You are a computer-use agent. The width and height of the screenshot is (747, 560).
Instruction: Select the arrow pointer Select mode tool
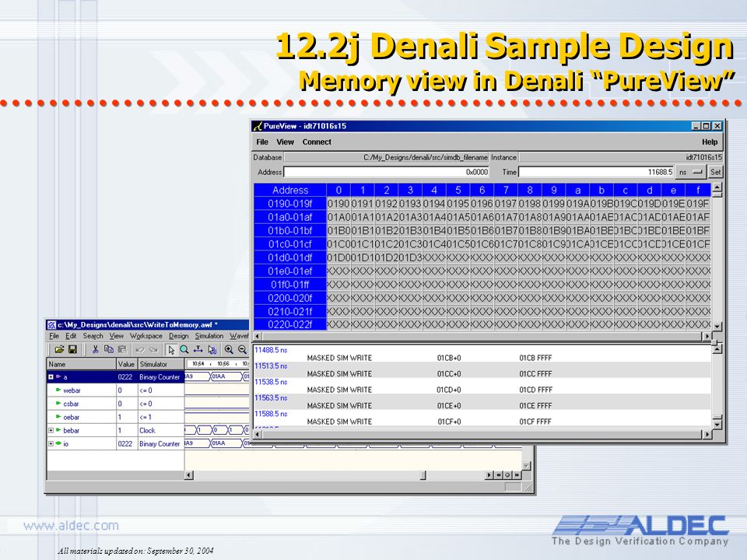[171, 350]
